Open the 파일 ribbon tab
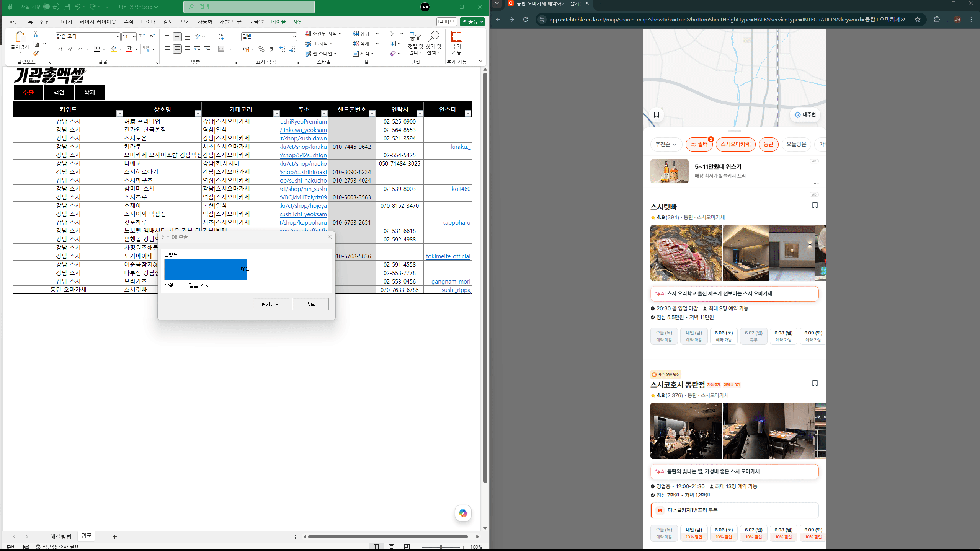The image size is (980, 551). click(x=14, y=22)
